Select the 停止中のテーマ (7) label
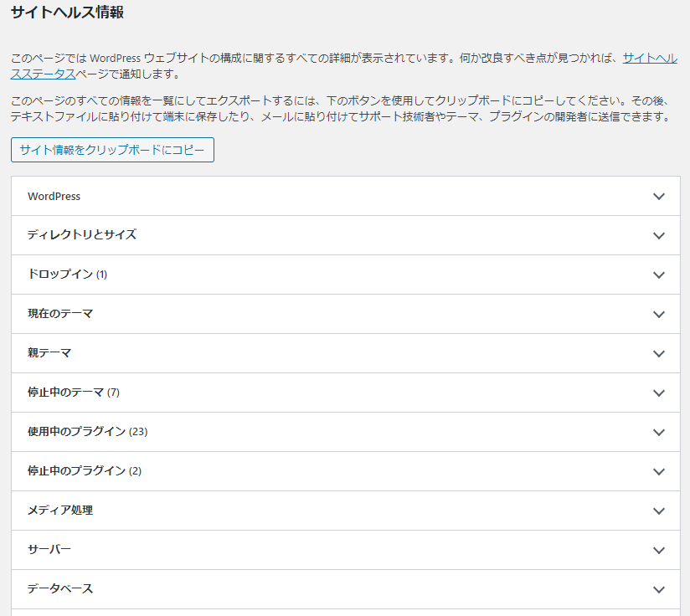 coord(74,393)
